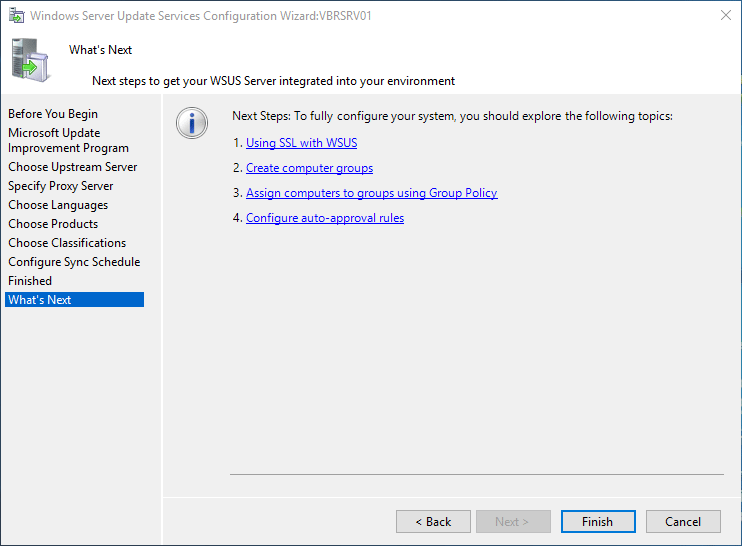
Task: Open the Configure Sync Schedule step
Action: [x=74, y=262]
